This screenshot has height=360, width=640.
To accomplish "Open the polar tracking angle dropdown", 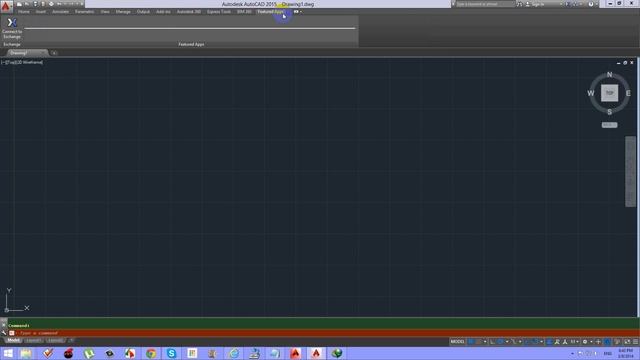I will 507,342.
